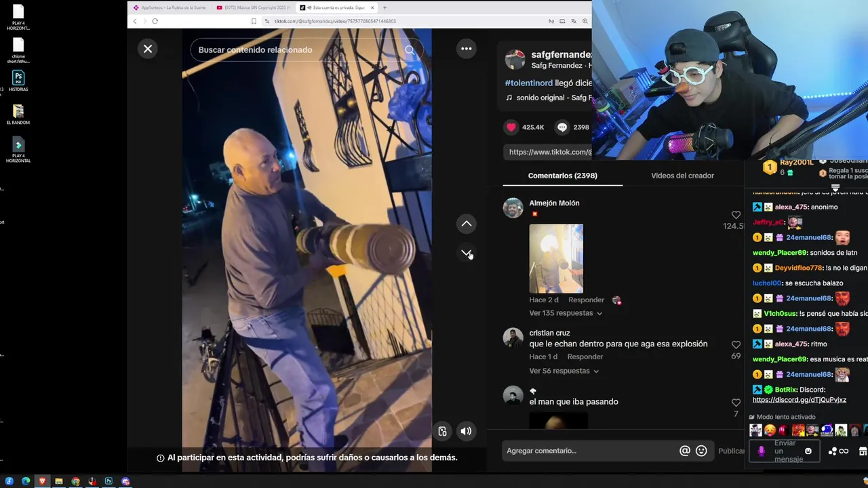The image size is (868, 488).
Task: Switch to 'Comentarios (2398)' tab
Action: point(563,176)
